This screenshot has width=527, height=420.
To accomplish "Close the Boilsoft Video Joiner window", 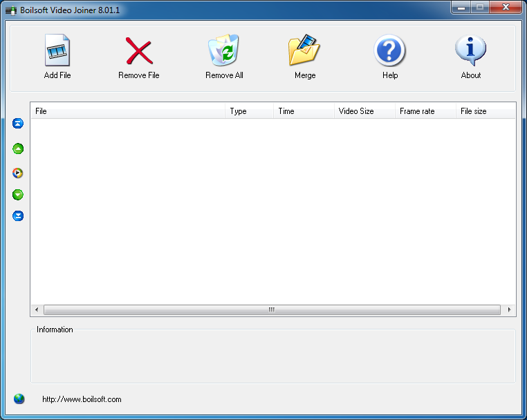I will (x=506, y=8).
